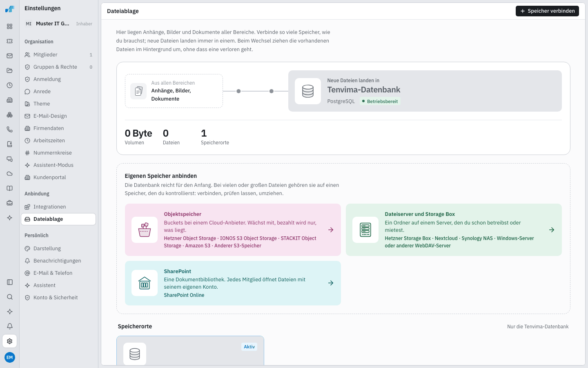The height and width of the screenshot is (368, 588).
Task: Click the Muster IT organisation switcher
Action: [x=58, y=24]
